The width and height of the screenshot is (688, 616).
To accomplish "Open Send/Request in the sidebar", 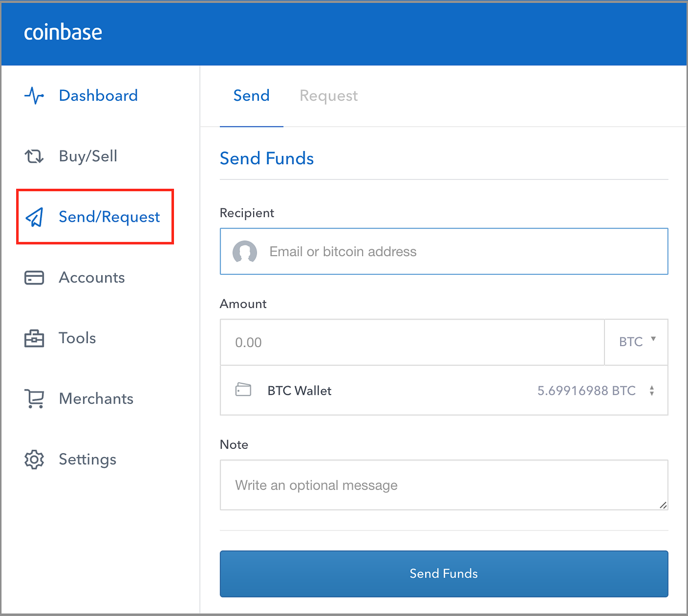I will tap(109, 217).
